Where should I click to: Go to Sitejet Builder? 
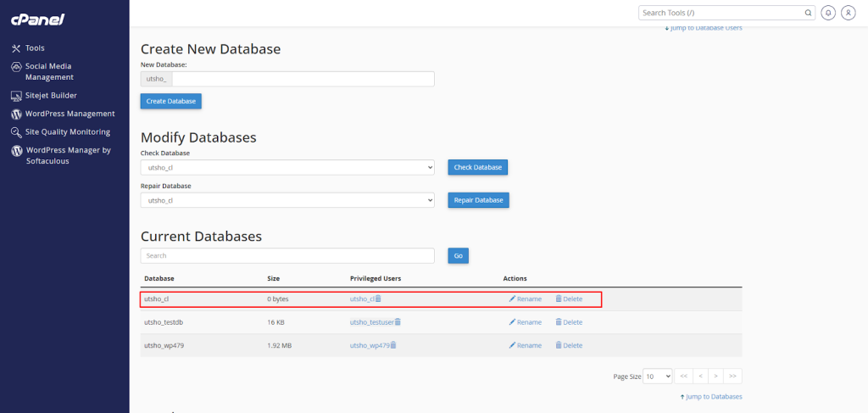pyautogui.click(x=51, y=96)
